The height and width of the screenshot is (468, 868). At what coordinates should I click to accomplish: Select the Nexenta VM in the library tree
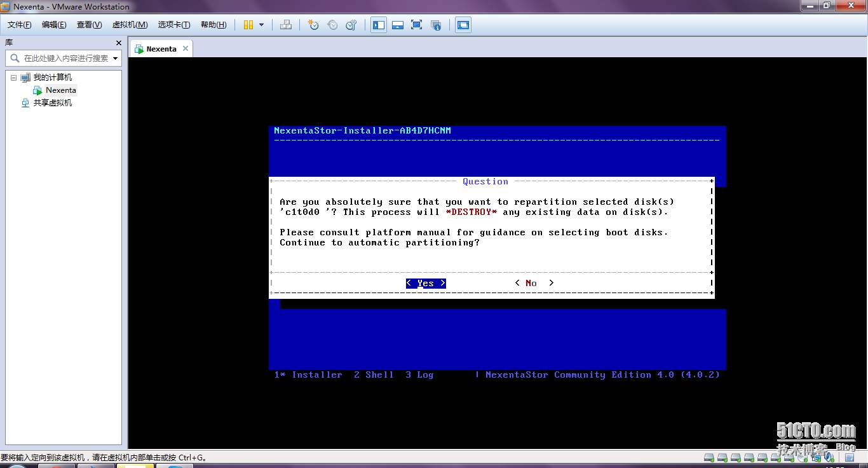(x=61, y=90)
